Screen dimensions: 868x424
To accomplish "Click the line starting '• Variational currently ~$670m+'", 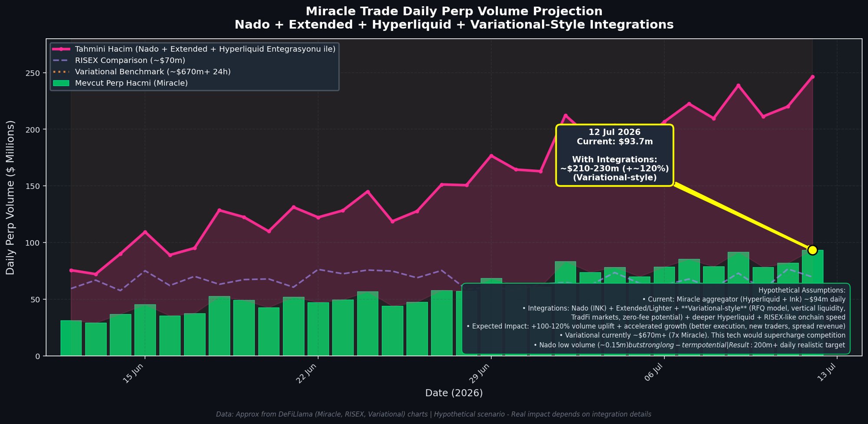I will pos(703,335).
